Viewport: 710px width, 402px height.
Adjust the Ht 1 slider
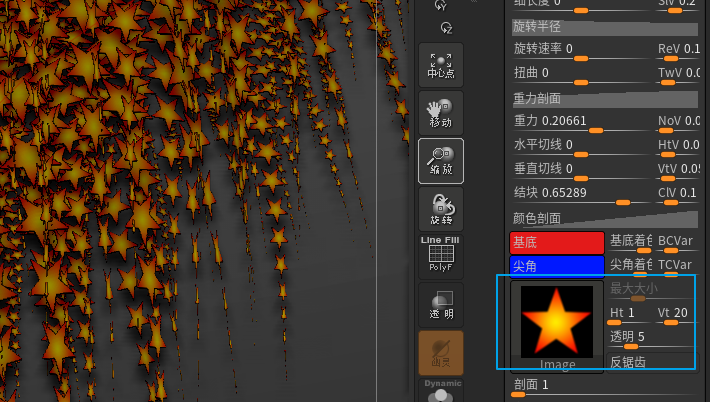[x=628, y=315]
